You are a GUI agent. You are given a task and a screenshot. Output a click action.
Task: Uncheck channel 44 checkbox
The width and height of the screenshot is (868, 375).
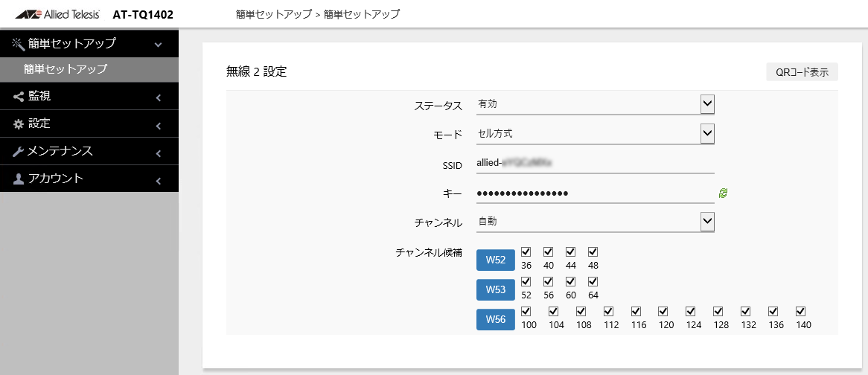(571, 251)
